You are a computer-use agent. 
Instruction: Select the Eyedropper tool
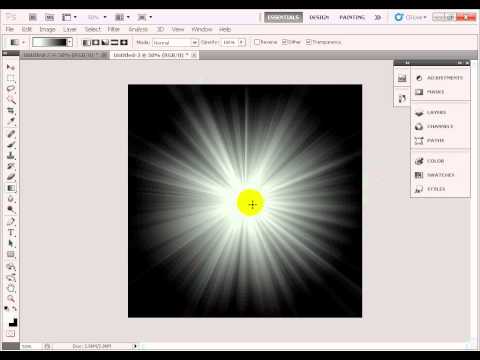click(x=11, y=121)
